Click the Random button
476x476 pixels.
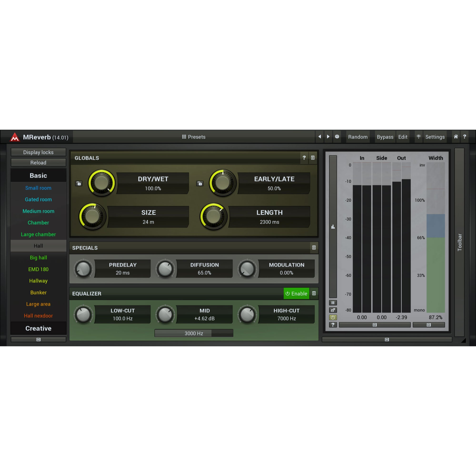point(358,137)
